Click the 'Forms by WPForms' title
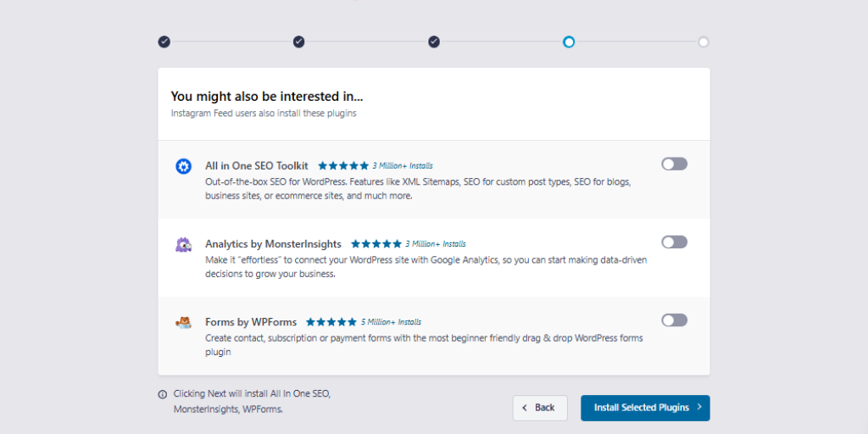Viewport: 868px width, 434px height. pyautogui.click(x=251, y=321)
